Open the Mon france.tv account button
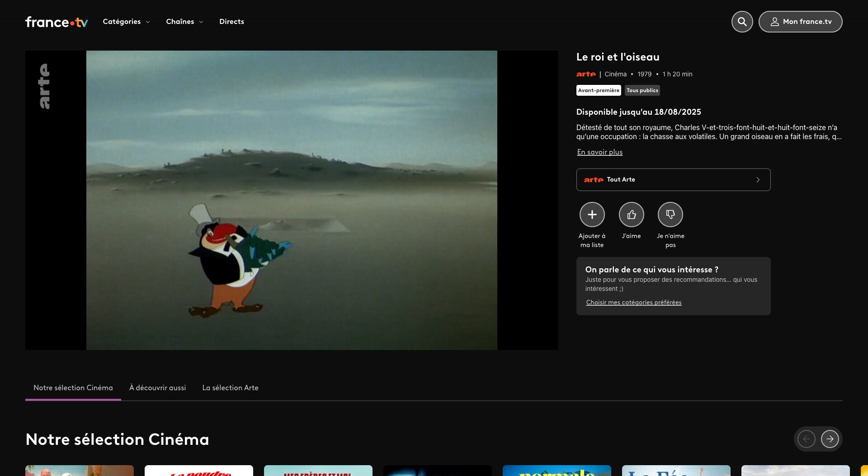 pos(800,22)
